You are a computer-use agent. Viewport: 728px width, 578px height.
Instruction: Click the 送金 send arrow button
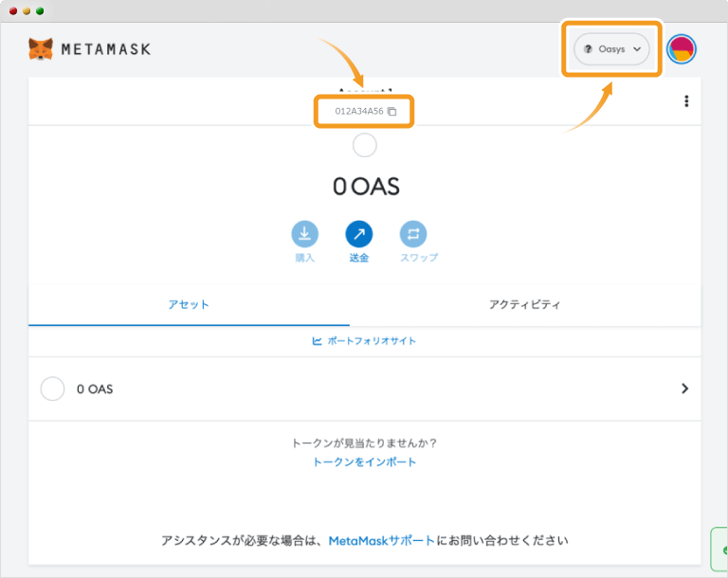click(x=359, y=233)
